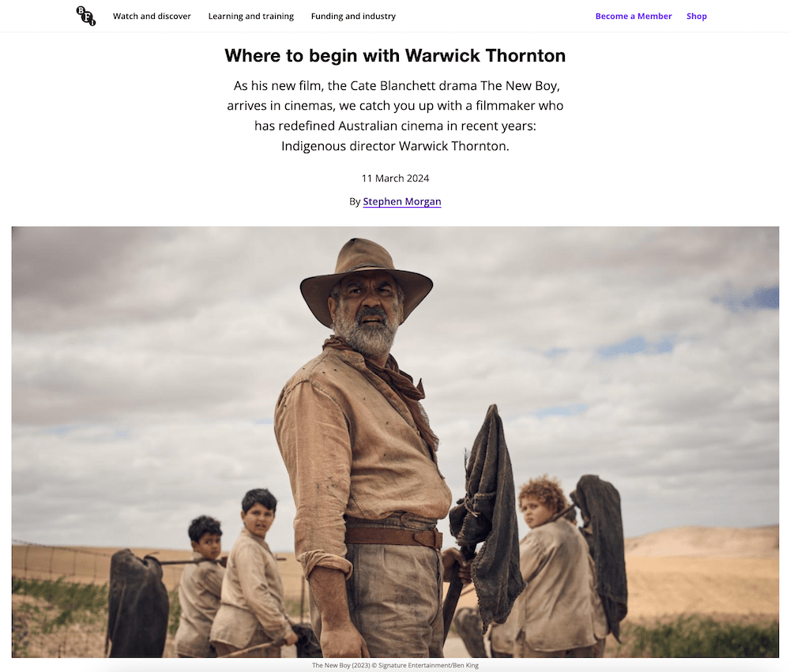Open the Learning and training menu
The height and width of the screenshot is (672, 790).
251,16
